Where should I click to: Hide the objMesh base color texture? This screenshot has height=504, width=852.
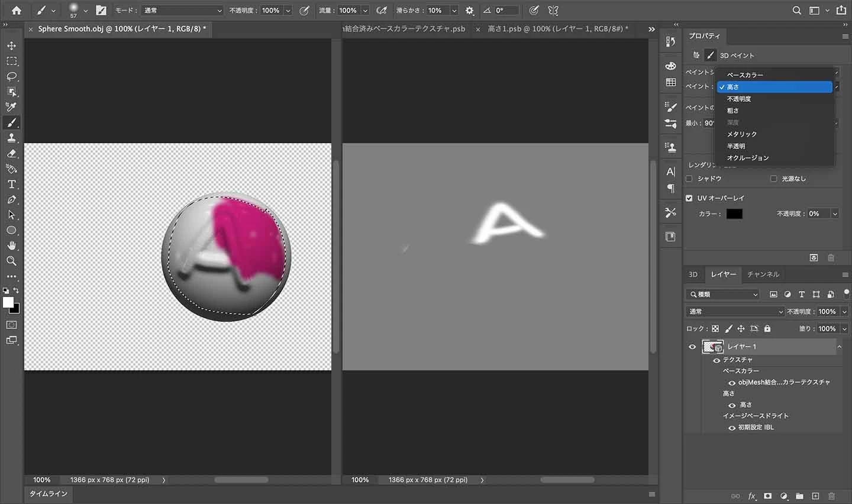click(732, 383)
